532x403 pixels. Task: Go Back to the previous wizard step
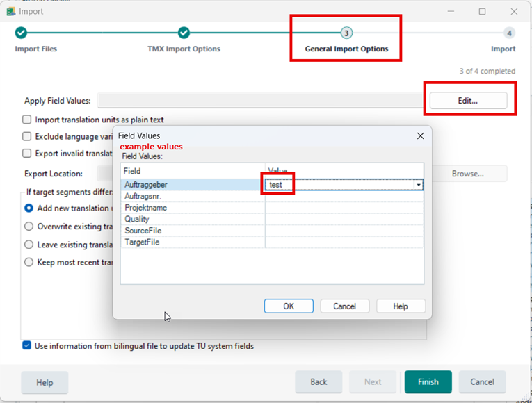pos(319,382)
